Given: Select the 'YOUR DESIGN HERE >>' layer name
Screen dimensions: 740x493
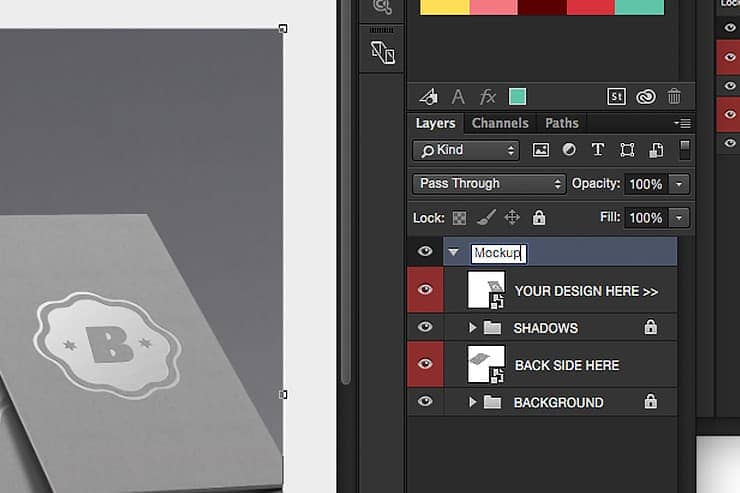Looking at the screenshot, I should click(586, 292).
